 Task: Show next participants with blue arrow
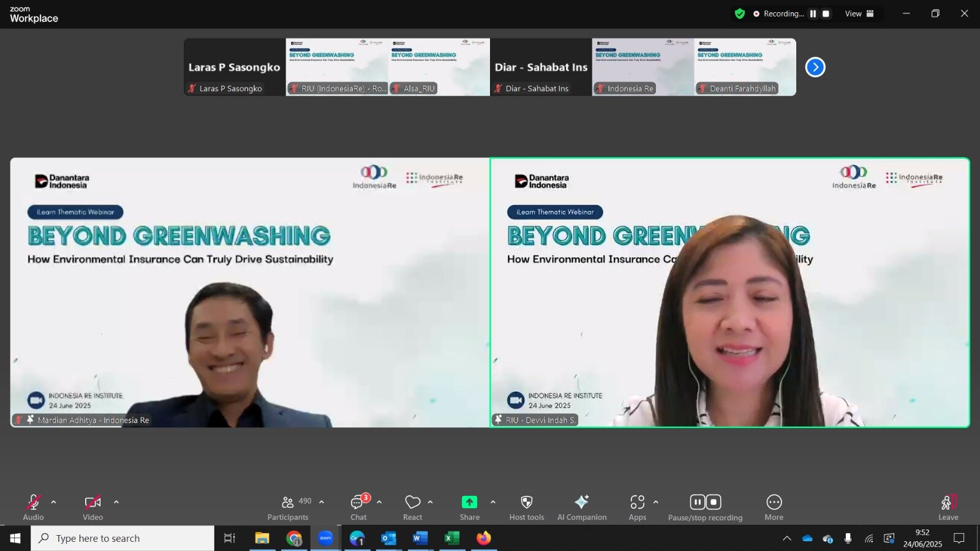coord(815,67)
